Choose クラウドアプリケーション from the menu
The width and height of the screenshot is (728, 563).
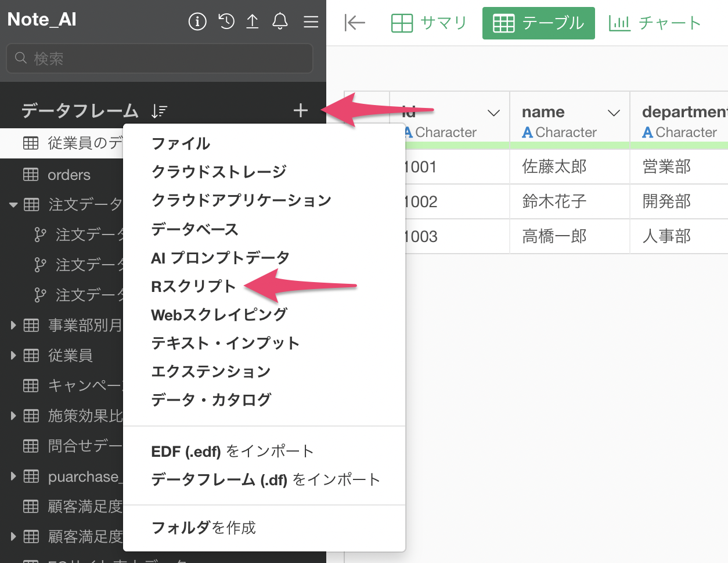(x=241, y=200)
